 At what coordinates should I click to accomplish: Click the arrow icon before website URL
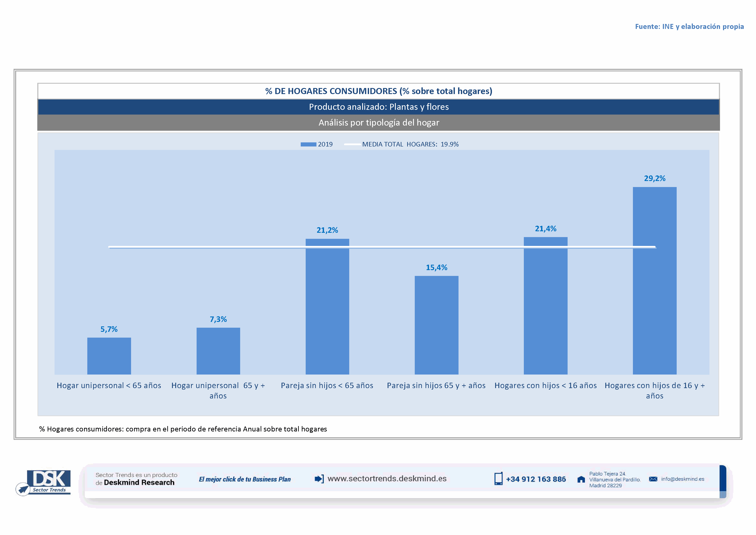(x=319, y=479)
